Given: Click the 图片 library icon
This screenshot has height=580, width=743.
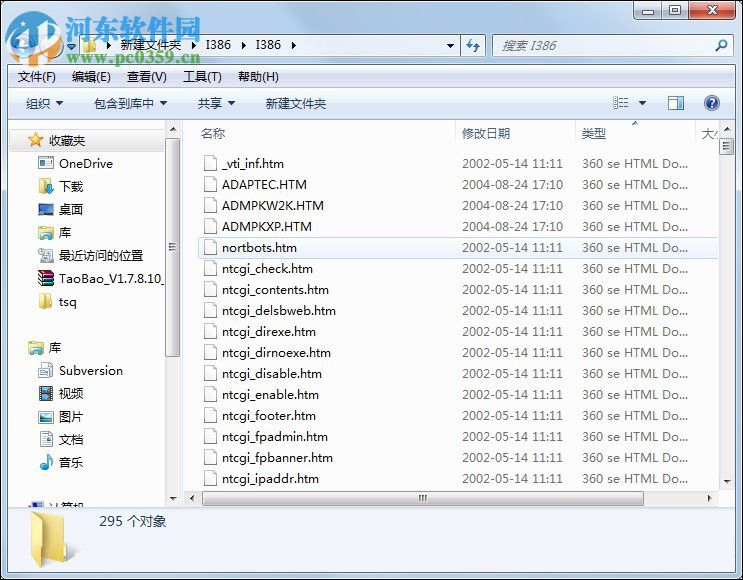Looking at the screenshot, I should [46, 417].
